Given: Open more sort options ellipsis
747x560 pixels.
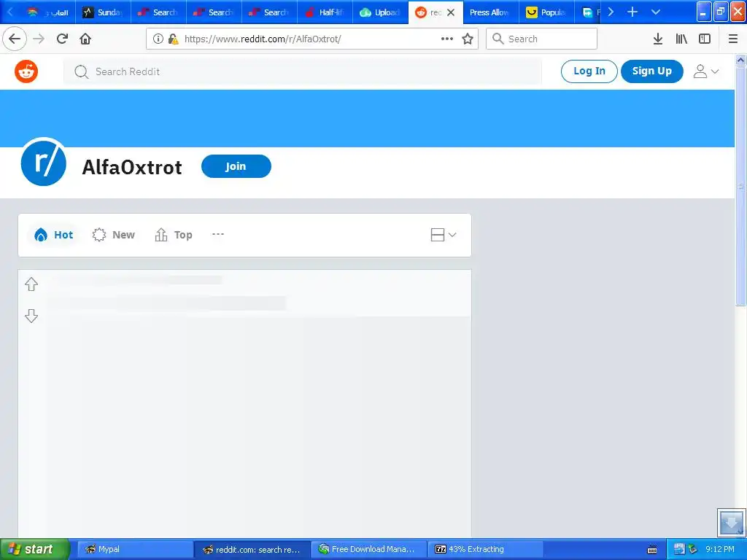Looking at the screenshot, I should 217,234.
